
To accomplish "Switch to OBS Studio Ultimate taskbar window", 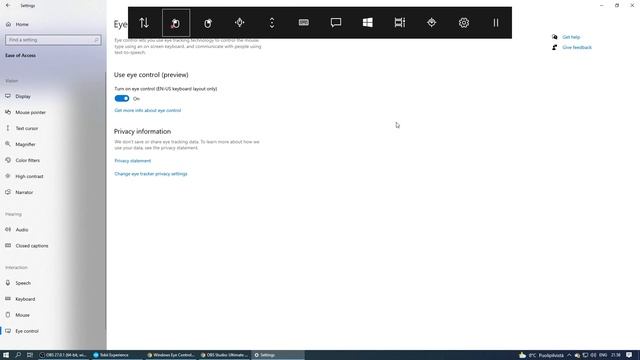I will 224,355.
